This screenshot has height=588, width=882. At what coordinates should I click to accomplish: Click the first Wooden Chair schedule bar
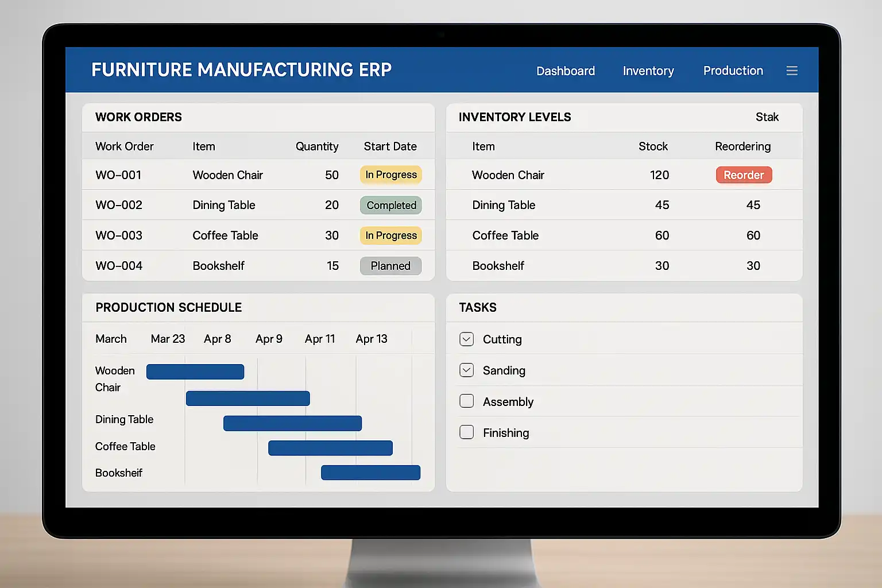pos(195,372)
